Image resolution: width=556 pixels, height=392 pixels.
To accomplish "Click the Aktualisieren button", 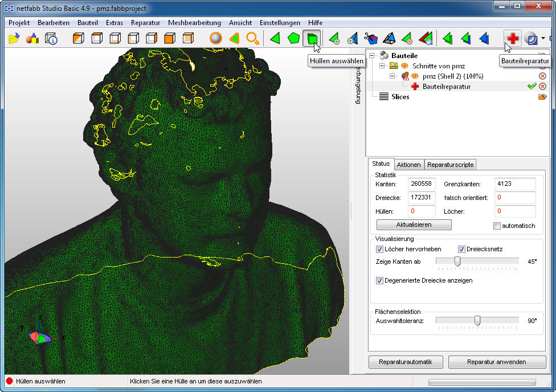I will click(x=414, y=224).
